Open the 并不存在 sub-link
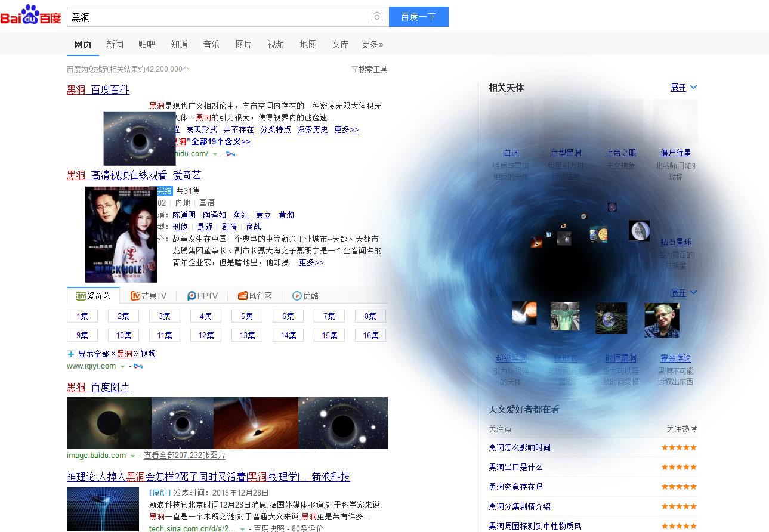The image size is (769, 532). [239, 130]
